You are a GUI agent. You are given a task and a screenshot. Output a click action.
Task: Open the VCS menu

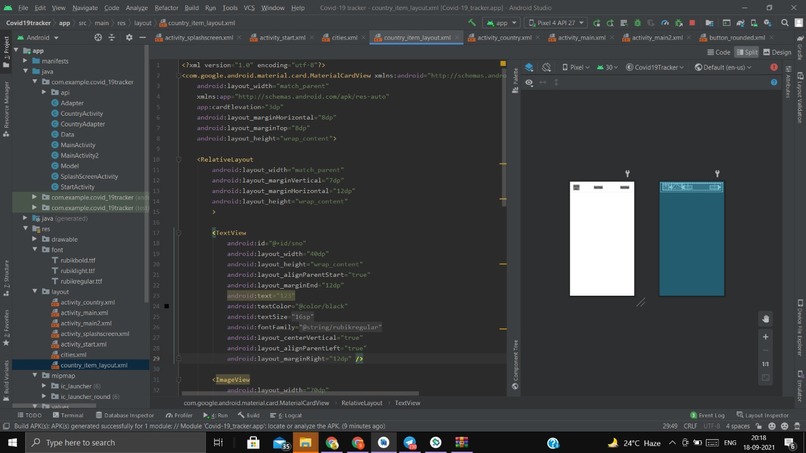249,8
